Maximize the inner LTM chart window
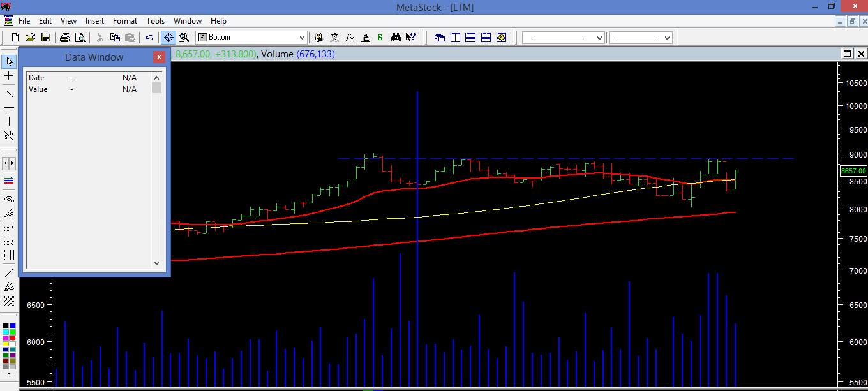This screenshot has width=868, height=391. tap(848, 54)
